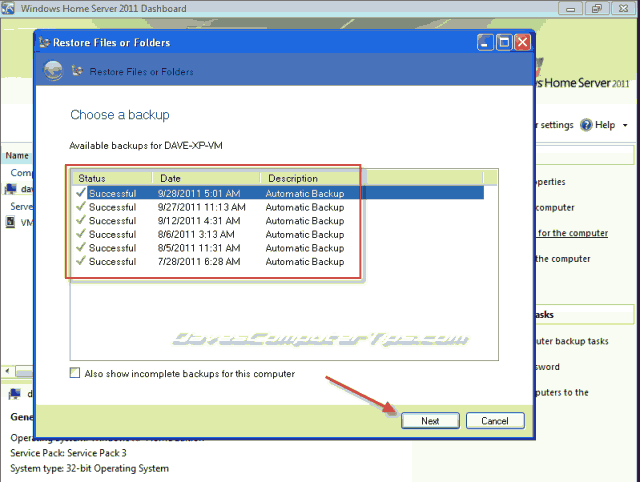This screenshot has width=640, height=482.
Task: Open the Help icon in the Dashboard
Action: tap(586, 125)
